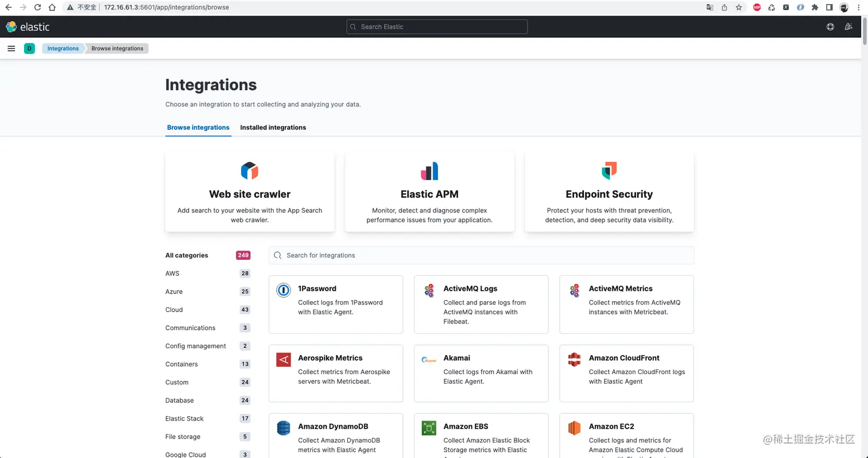Filter by Containers category
This screenshot has height=458, width=868.
(181, 364)
